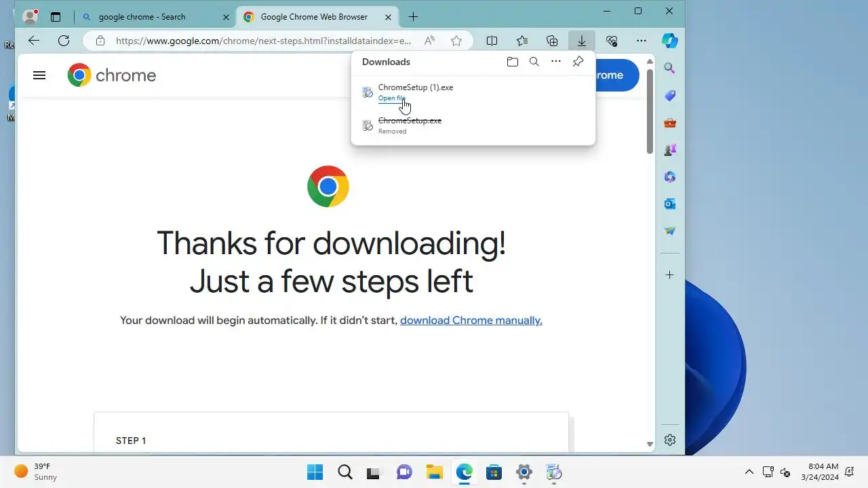The width and height of the screenshot is (868, 488).
Task: Select the removed ChromeSetup.exe entry
Action: [473, 125]
